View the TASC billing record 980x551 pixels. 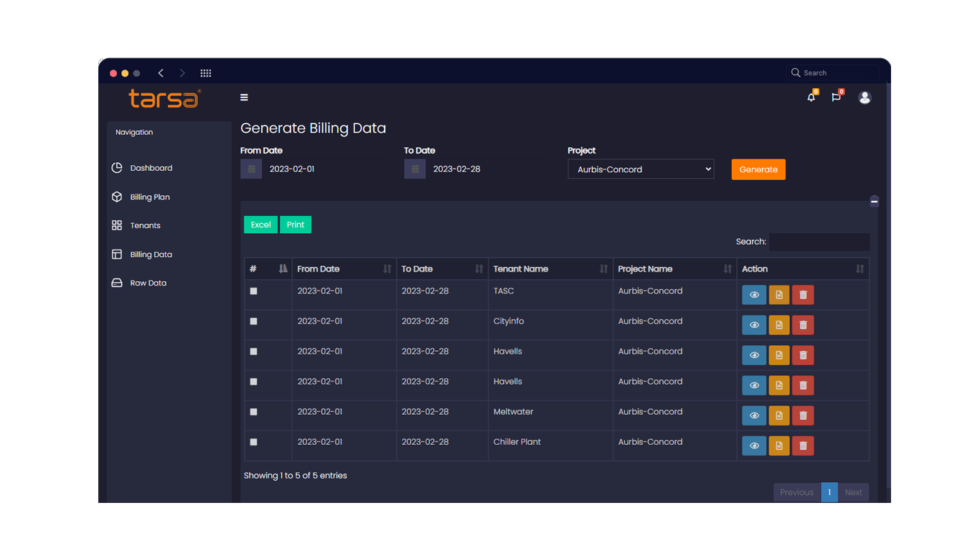(754, 295)
